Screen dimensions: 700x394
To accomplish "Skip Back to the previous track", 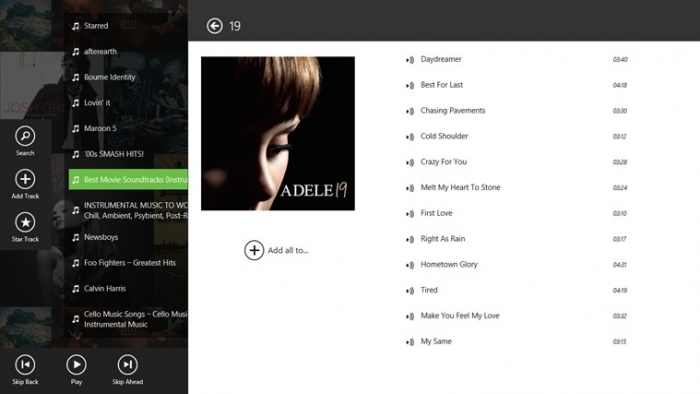I will 25,365.
